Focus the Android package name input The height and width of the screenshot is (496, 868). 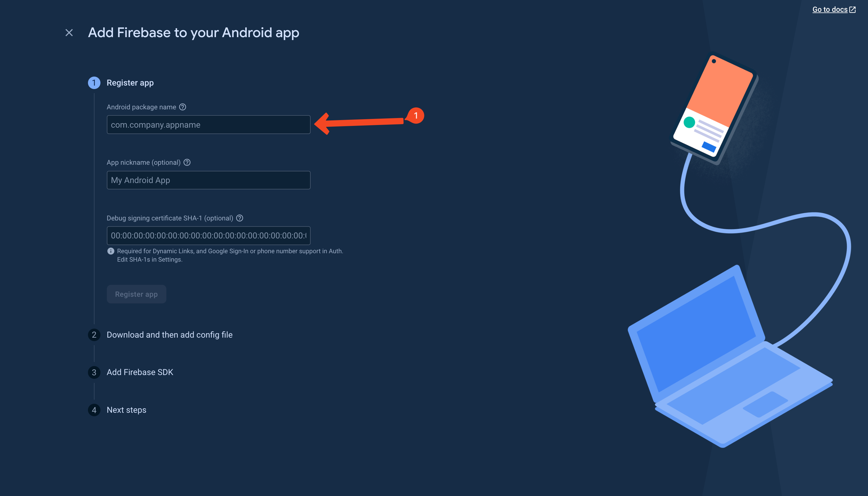(209, 125)
